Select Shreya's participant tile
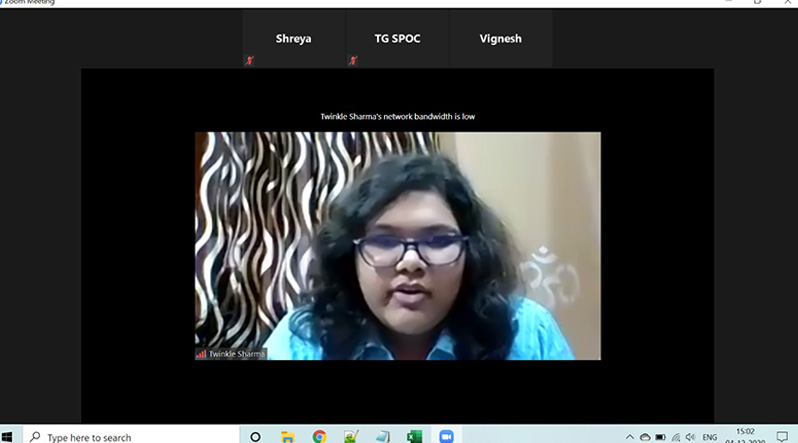 [294, 39]
